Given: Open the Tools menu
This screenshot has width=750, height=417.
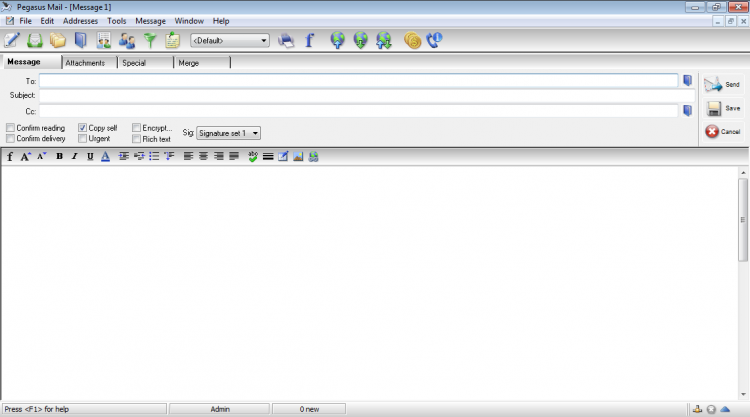Looking at the screenshot, I should 117,21.
